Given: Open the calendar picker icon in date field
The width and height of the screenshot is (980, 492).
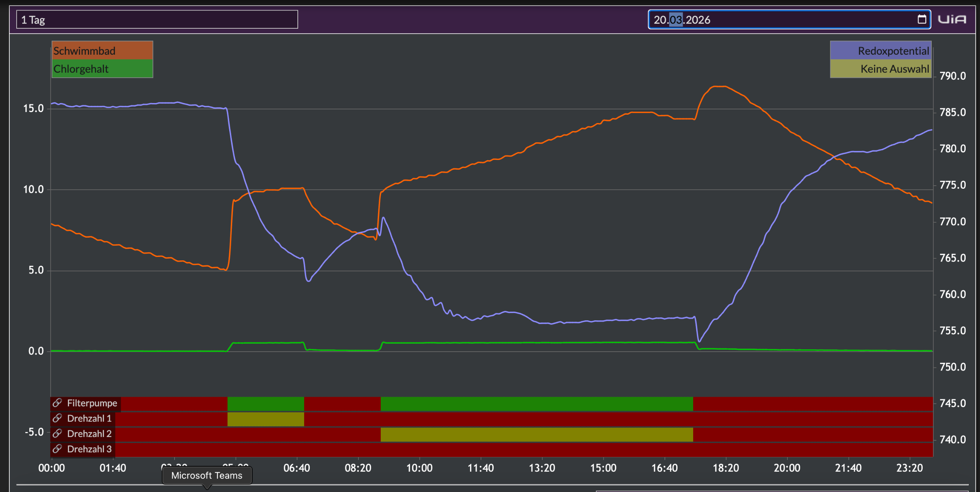Looking at the screenshot, I should 922,19.
